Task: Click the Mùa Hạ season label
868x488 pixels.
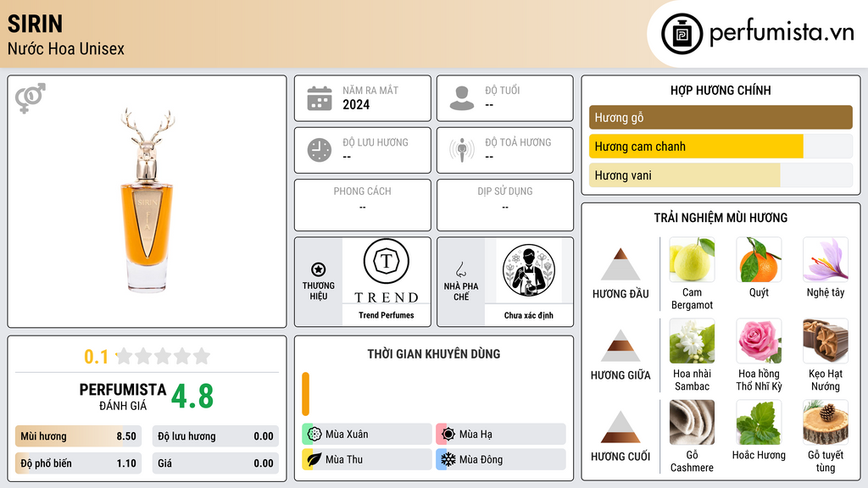Action: [x=476, y=435]
